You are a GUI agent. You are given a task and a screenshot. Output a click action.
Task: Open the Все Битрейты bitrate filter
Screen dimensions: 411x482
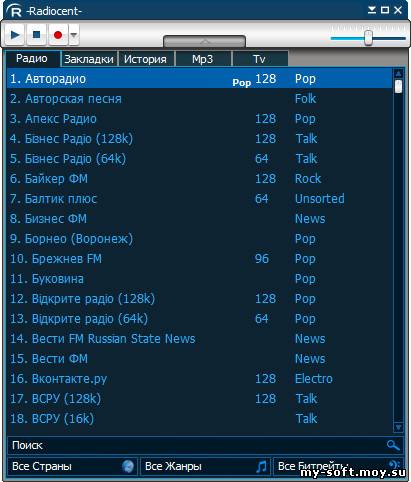point(338,466)
